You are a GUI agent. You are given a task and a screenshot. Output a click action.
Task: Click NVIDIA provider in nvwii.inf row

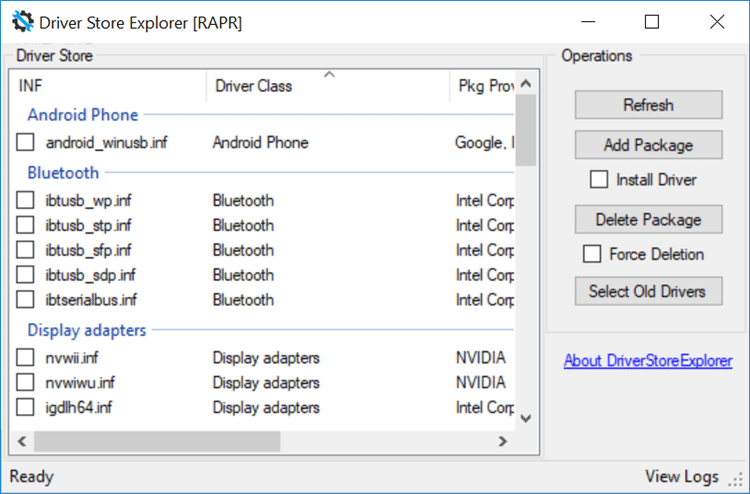point(481,358)
